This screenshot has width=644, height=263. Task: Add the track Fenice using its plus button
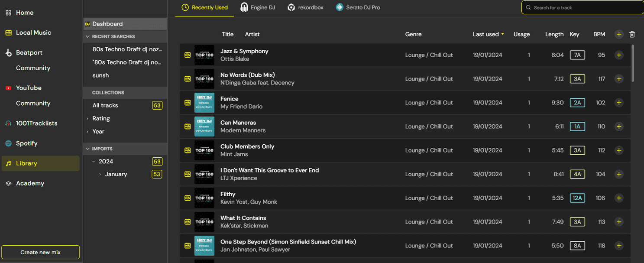tap(619, 103)
